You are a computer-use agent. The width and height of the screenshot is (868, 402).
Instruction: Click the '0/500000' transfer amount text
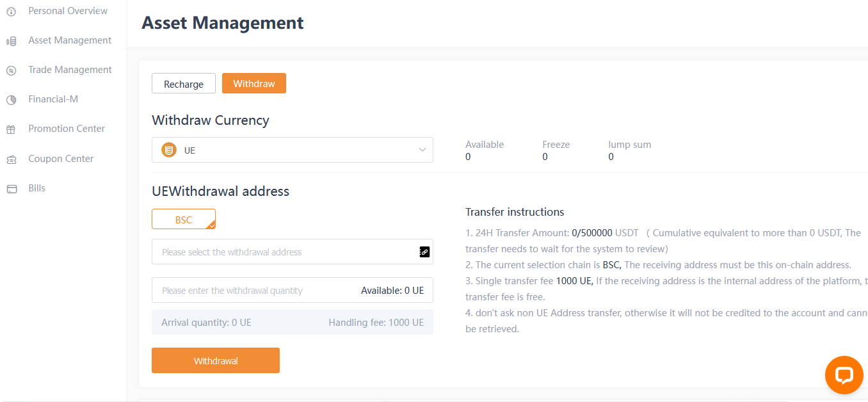[x=592, y=233]
